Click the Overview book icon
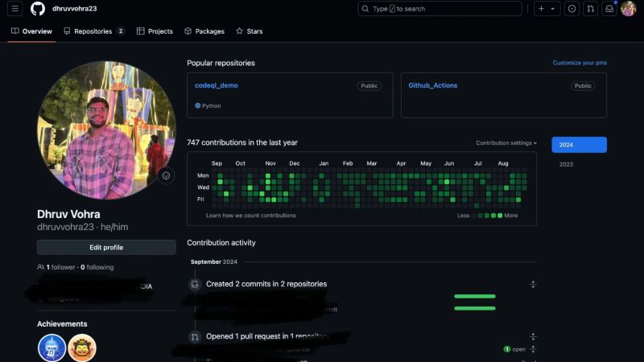This screenshot has height=362, width=644. pyautogui.click(x=14, y=31)
